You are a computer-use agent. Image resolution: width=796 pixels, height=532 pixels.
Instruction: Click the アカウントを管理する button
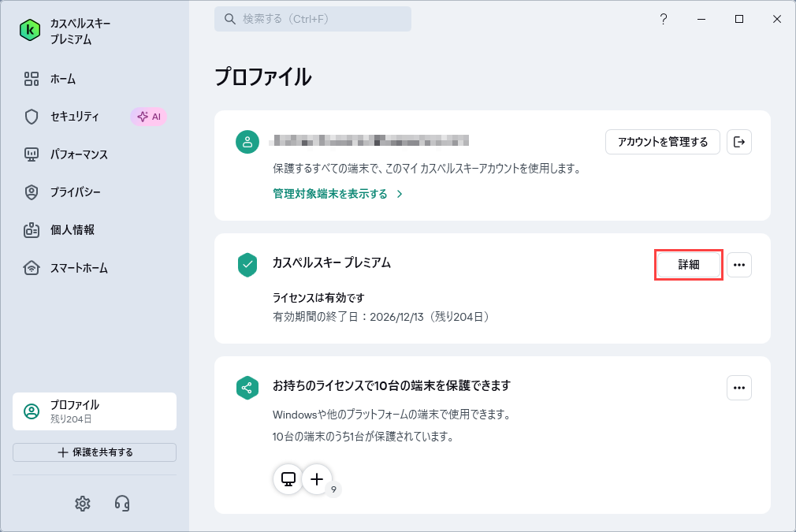click(663, 142)
